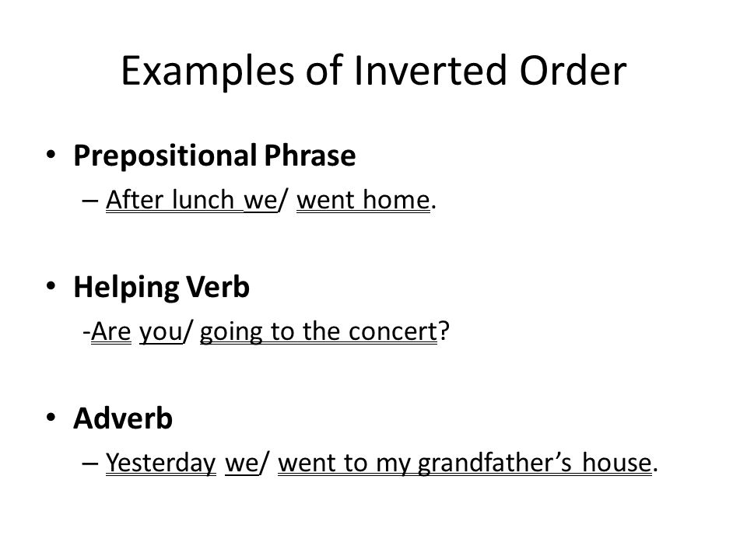Click the bullet point before Helping Verb
The image size is (747, 560).
click(x=51, y=286)
